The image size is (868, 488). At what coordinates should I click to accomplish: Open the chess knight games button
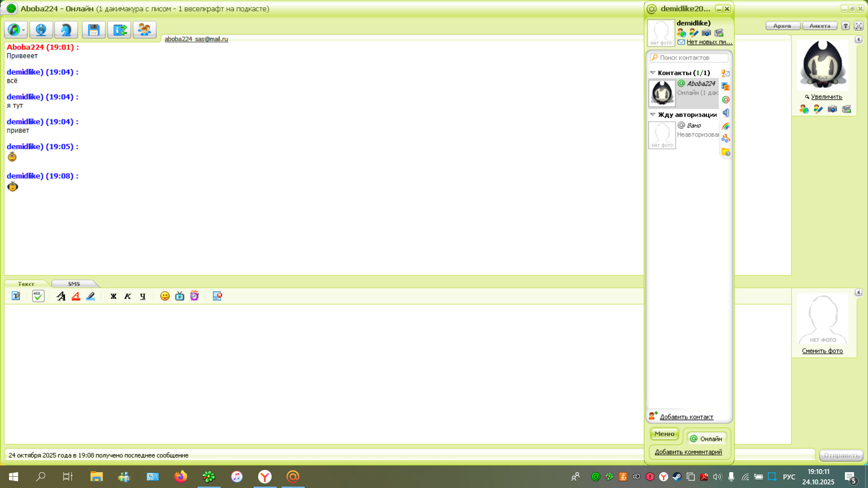tap(66, 30)
